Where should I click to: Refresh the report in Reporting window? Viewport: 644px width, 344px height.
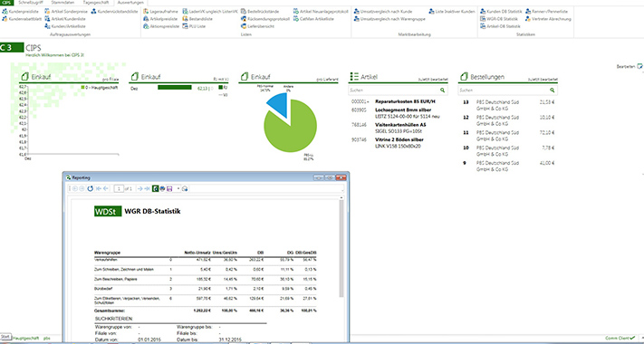(x=91, y=188)
